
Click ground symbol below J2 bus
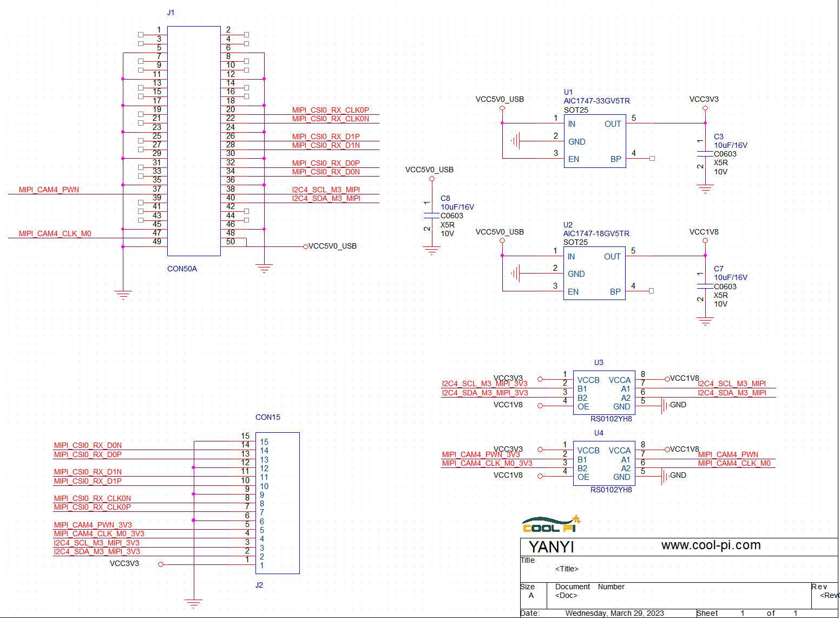point(193,604)
